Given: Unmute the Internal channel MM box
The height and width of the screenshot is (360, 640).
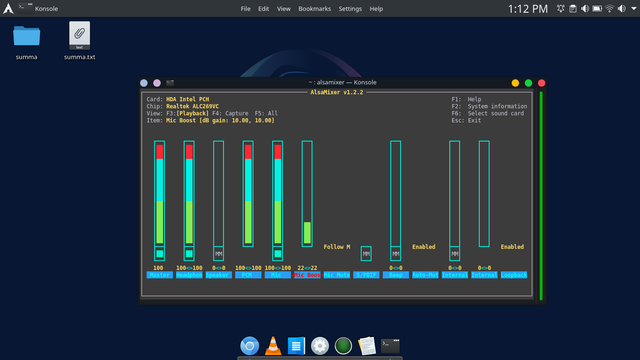Looking at the screenshot, I should pos(454,254).
